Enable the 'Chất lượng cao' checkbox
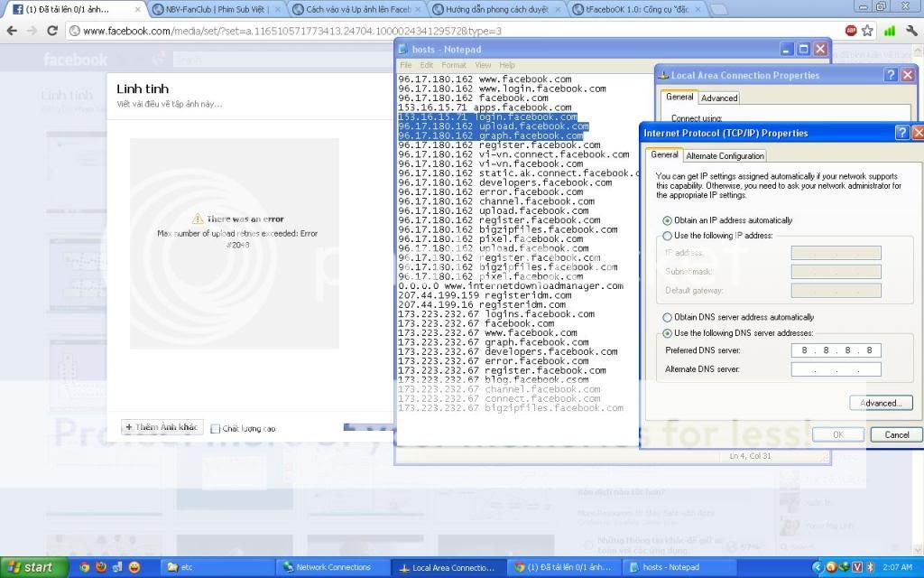The image size is (924, 578). click(215, 428)
